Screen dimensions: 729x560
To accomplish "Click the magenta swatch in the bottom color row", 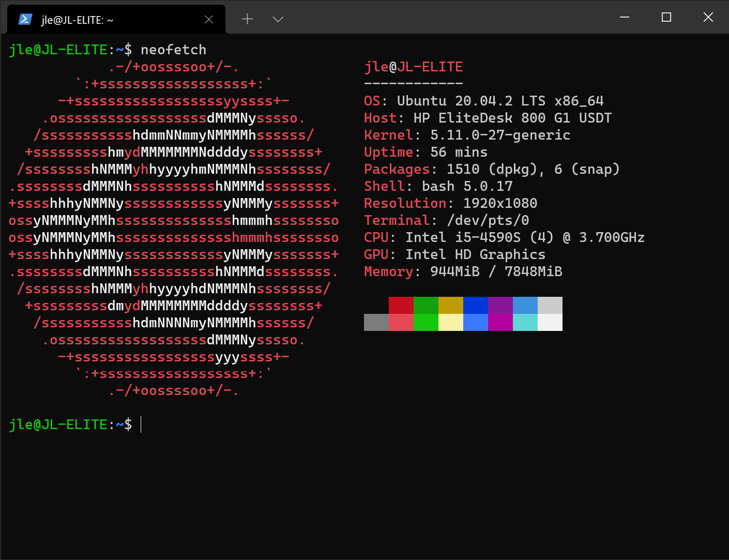I will [x=500, y=322].
